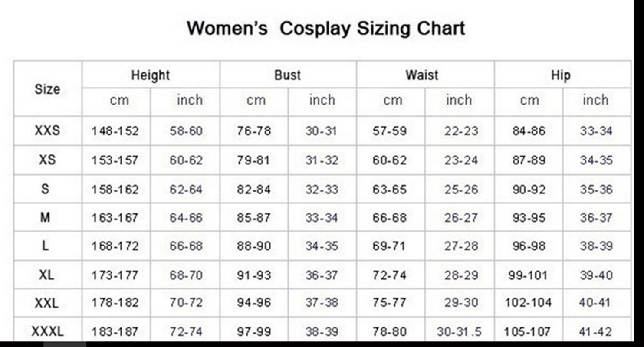Viewport: 644px width, 347px height.
Task: Click the 82-84 bust cm cell
Action: click(254, 190)
